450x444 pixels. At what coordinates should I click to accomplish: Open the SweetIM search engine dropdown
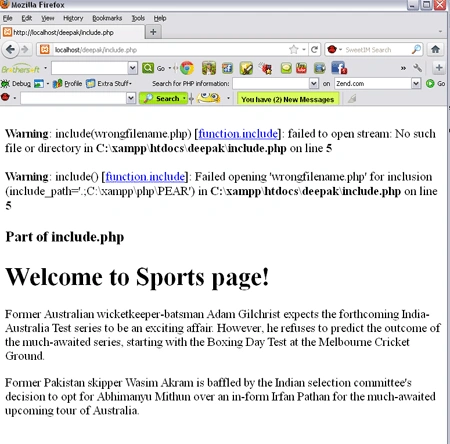point(340,50)
